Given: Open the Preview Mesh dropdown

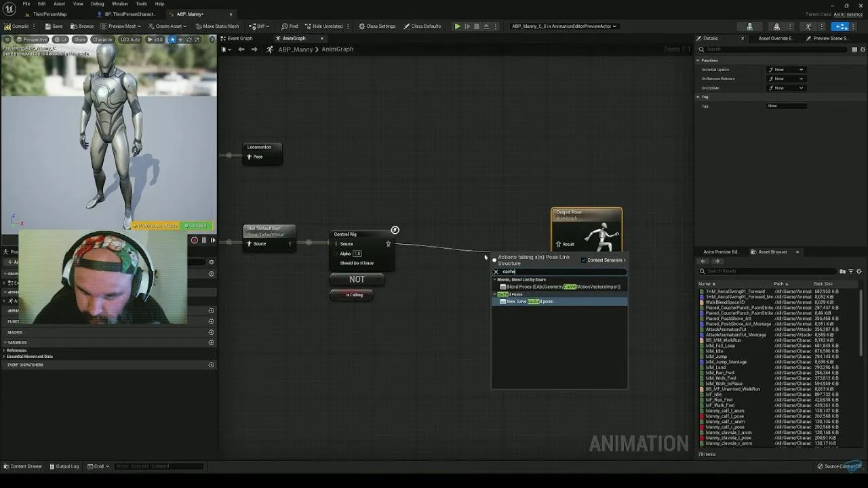Looking at the screenshot, I should (121, 26).
